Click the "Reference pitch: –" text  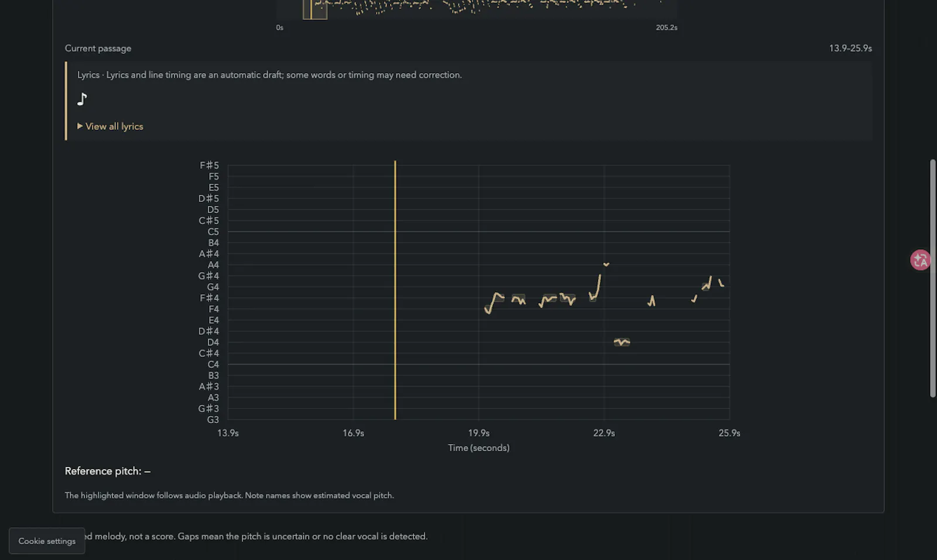tap(108, 471)
